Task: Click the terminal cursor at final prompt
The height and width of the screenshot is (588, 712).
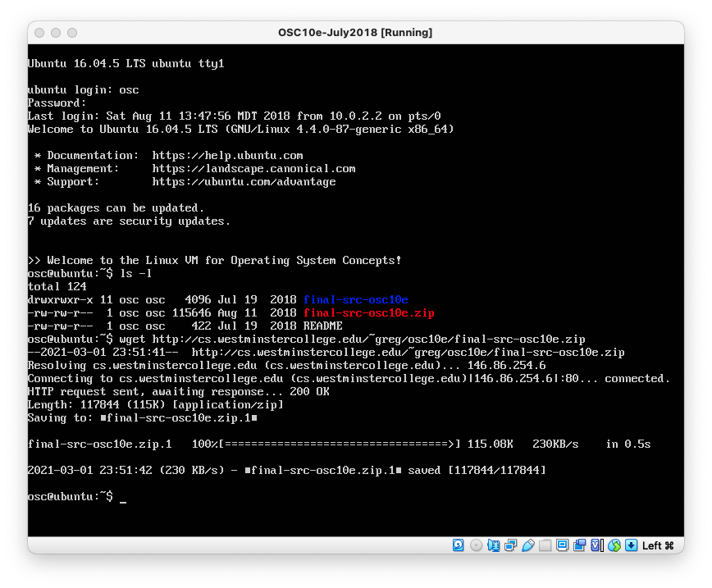Action: 123,501
